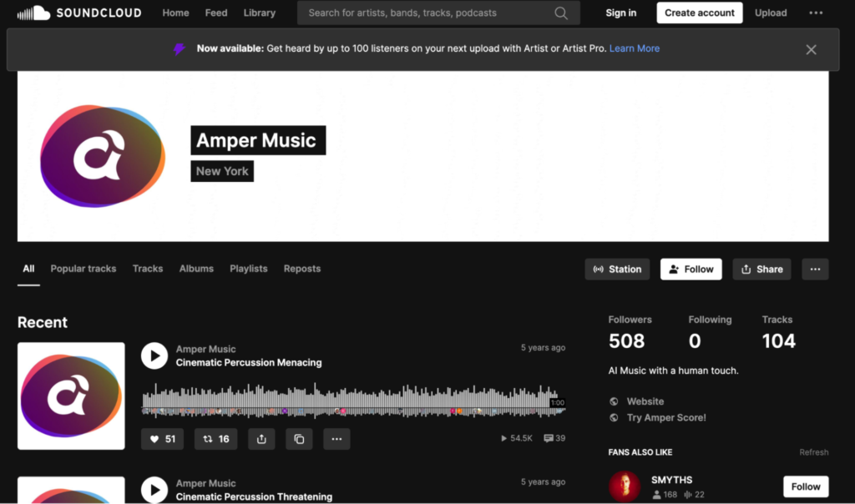Click the Create account button
This screenshot has height=504, width=855.
(x=700, y=13)
